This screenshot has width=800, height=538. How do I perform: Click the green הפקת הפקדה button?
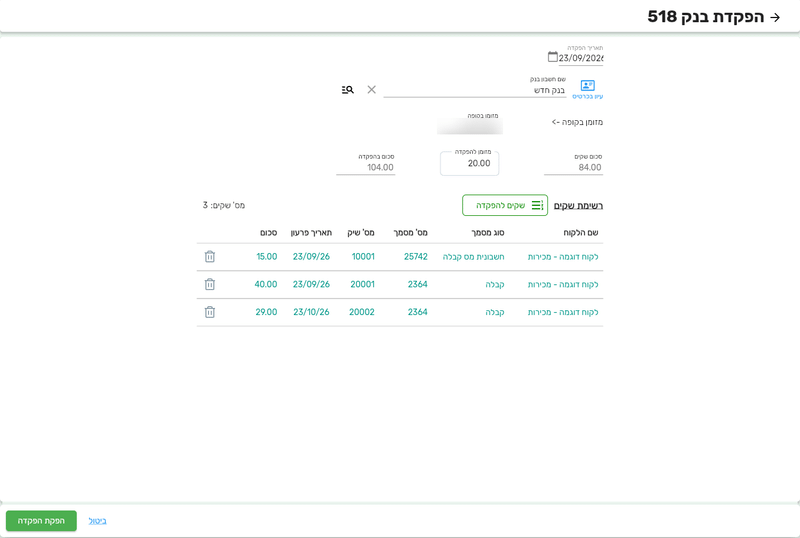(41, 521)
